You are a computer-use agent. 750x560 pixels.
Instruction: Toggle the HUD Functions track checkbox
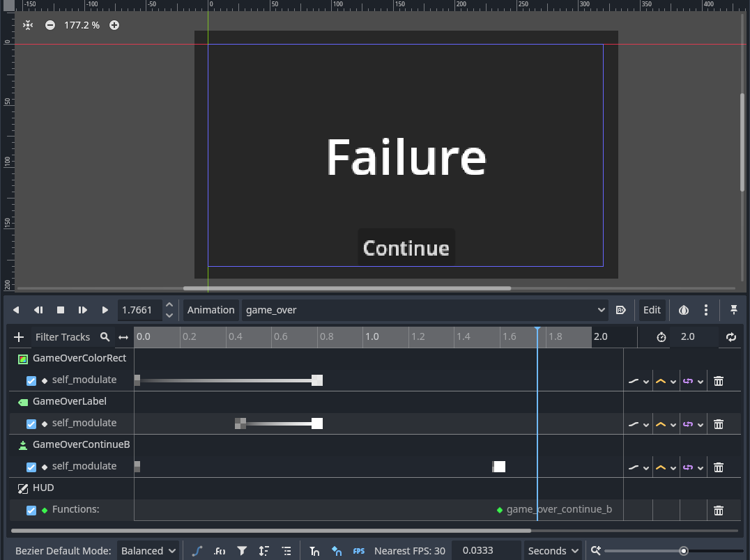pos(31,511)
